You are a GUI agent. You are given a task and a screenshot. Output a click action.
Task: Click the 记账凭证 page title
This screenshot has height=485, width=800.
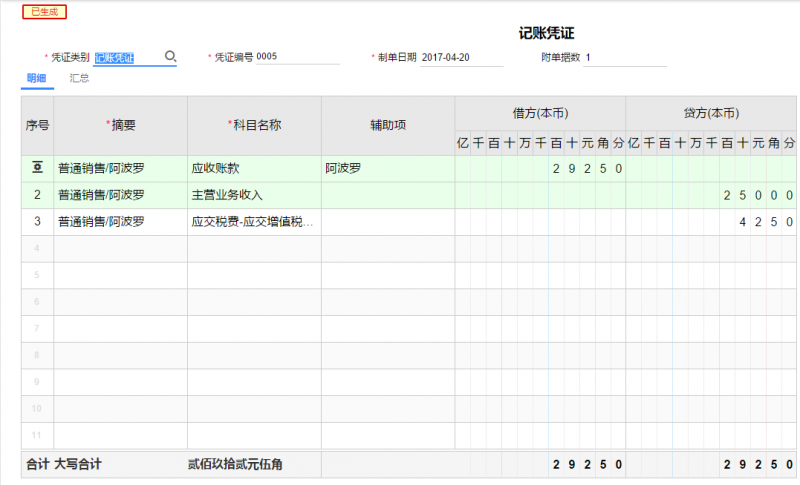point(546,33)
